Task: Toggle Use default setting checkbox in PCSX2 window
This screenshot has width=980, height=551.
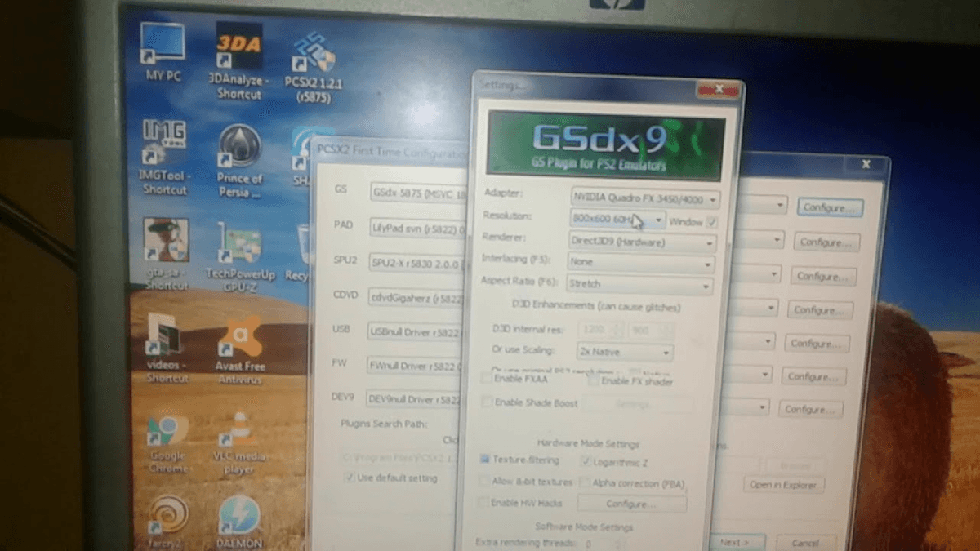Action: (x=350, y=477)
